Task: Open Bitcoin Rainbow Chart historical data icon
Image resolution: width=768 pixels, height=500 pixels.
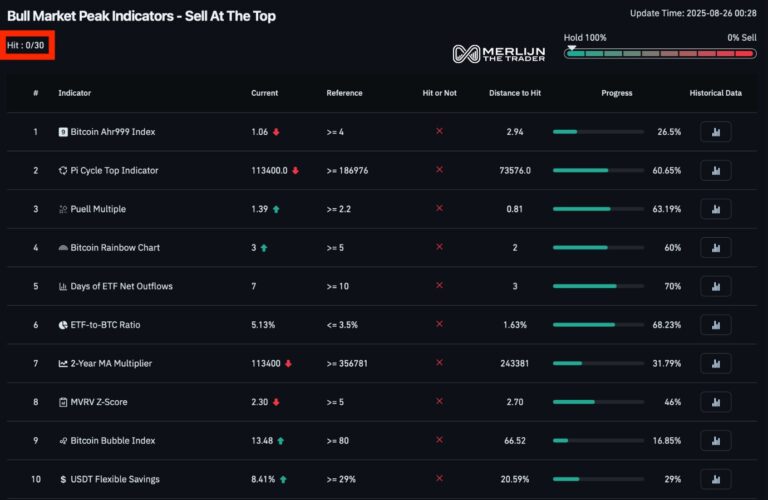Action: [x=716, y=248]
